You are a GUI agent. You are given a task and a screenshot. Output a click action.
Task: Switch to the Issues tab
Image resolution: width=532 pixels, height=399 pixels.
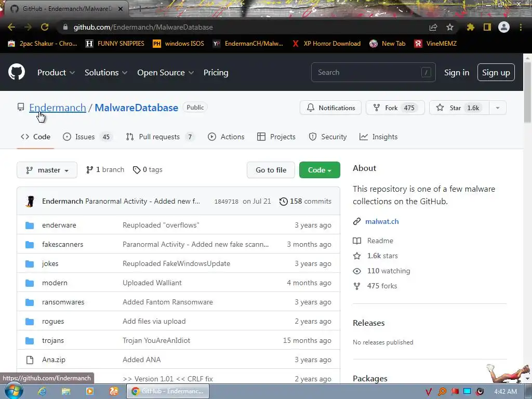click(87, 137)
